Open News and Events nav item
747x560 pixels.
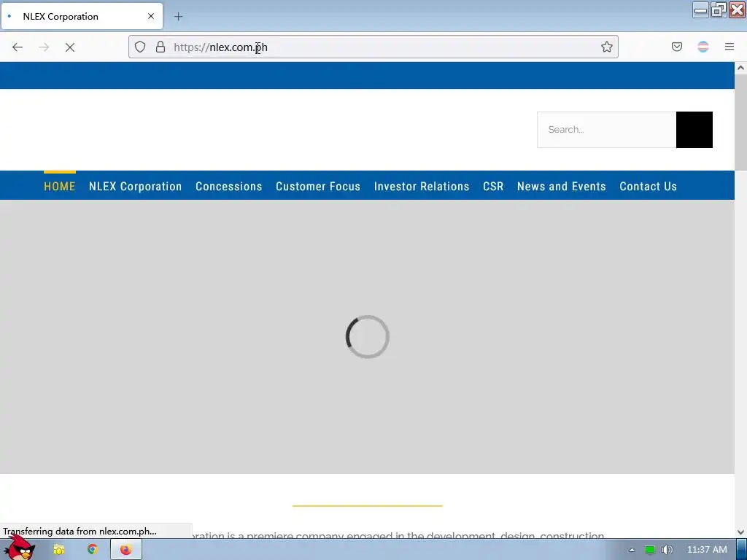561,186
